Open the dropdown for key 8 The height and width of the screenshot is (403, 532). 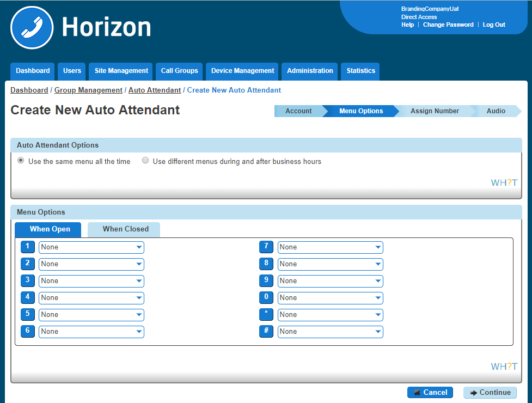pos(330,264)
